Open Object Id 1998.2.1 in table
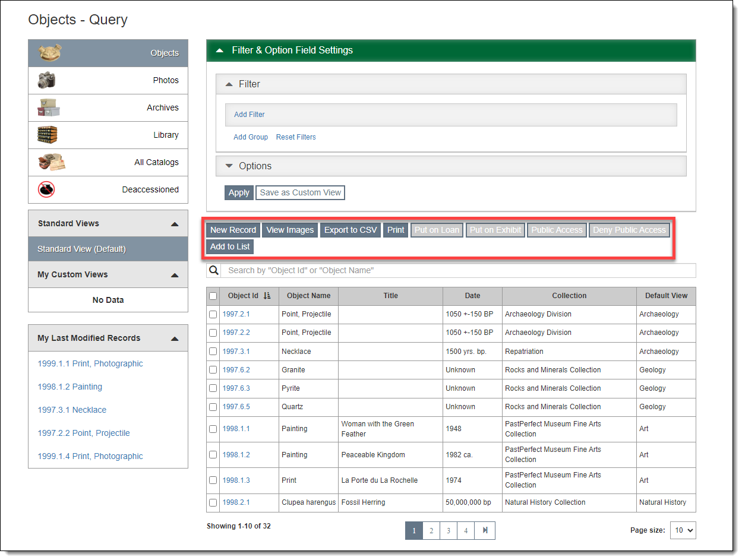Image resolution: width=742 pixels, height=560 pixels. click(x=236, y=502)
